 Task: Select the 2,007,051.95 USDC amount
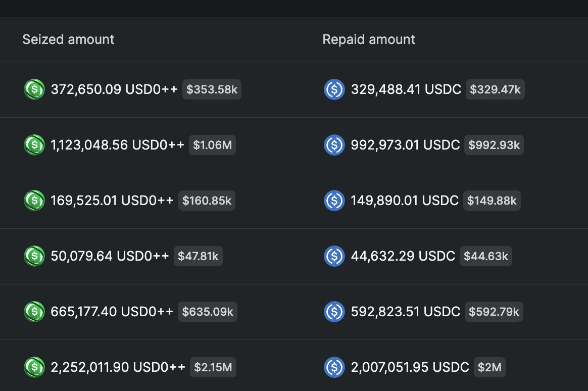point(410,367)
